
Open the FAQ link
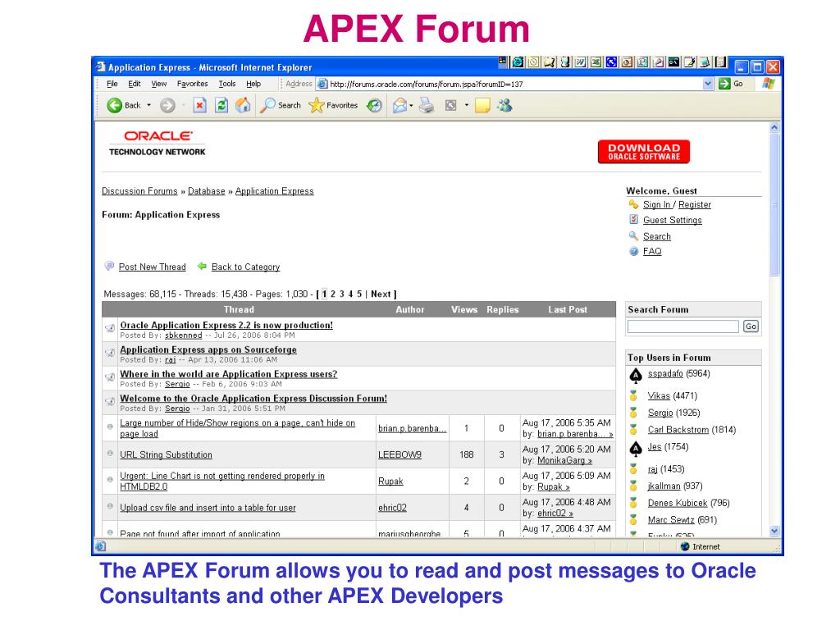pos(652,251)
